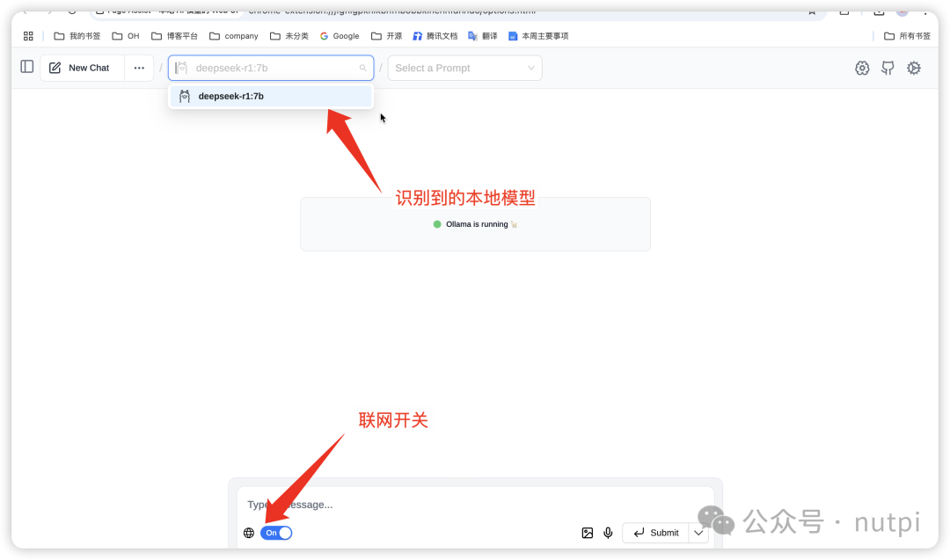This screenshot has height=560, width=950.
Task: Open the GitHub repository icon
Action: 888,68
